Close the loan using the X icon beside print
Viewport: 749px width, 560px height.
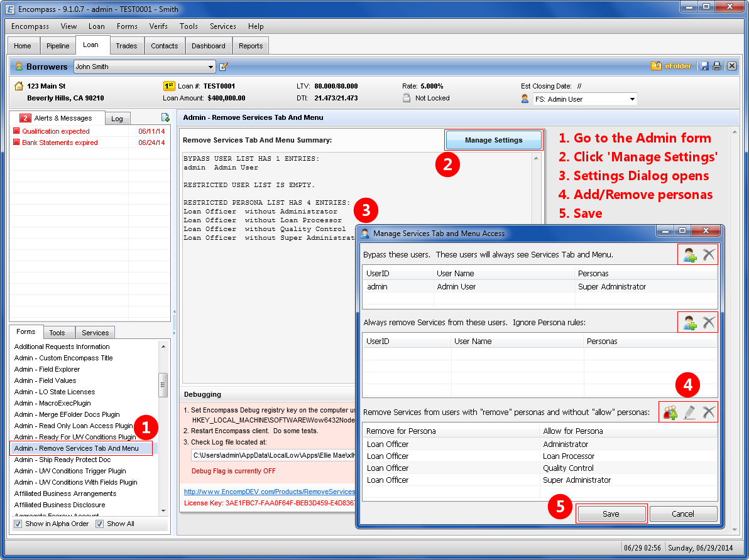pos(732,67)
